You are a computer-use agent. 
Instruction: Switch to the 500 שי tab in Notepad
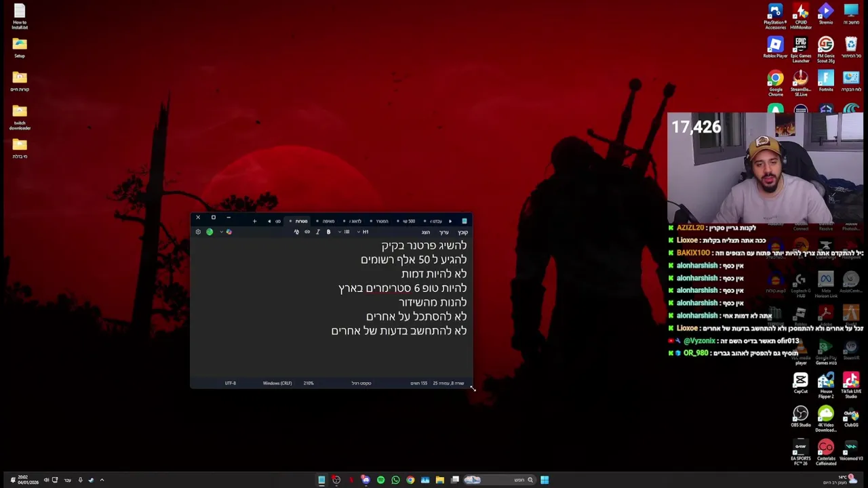coord(406,221)
